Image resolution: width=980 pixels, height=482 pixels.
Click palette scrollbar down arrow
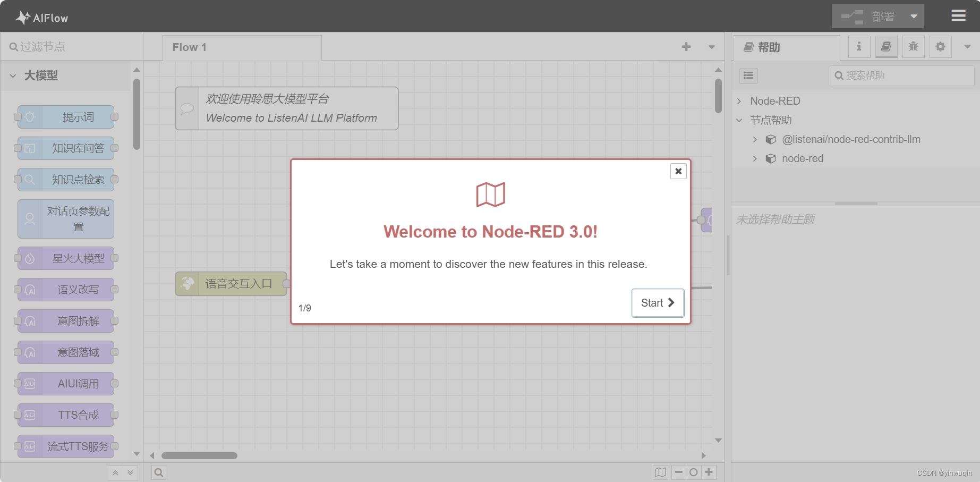[137, 454]
